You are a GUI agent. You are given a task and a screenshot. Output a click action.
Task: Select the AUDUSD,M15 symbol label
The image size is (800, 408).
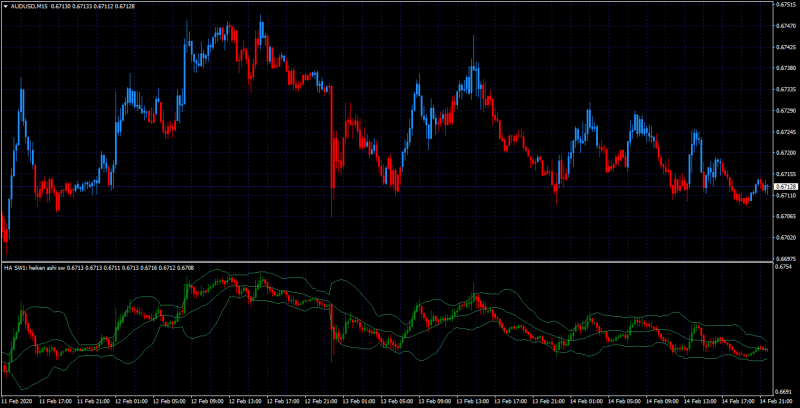click(29, 7)
